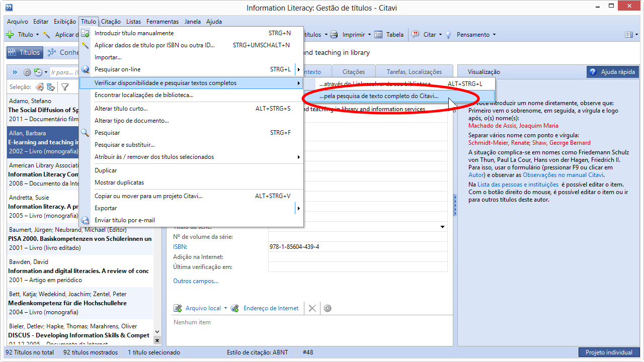This screenshot has width=644, height=362.
Task: Click the right panel splitter handle
Action: pos(455,206)
